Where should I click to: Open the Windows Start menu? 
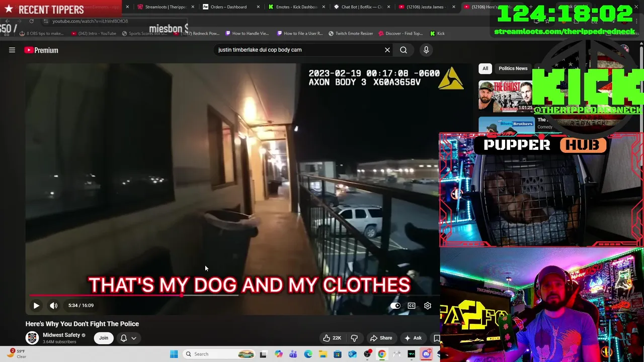pos(174,354)
